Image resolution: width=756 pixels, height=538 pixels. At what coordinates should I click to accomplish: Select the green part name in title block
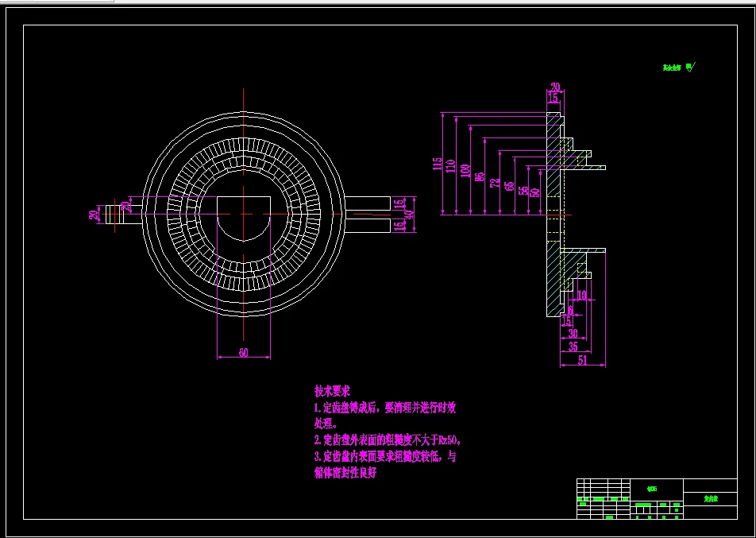[x=711, y=499]
